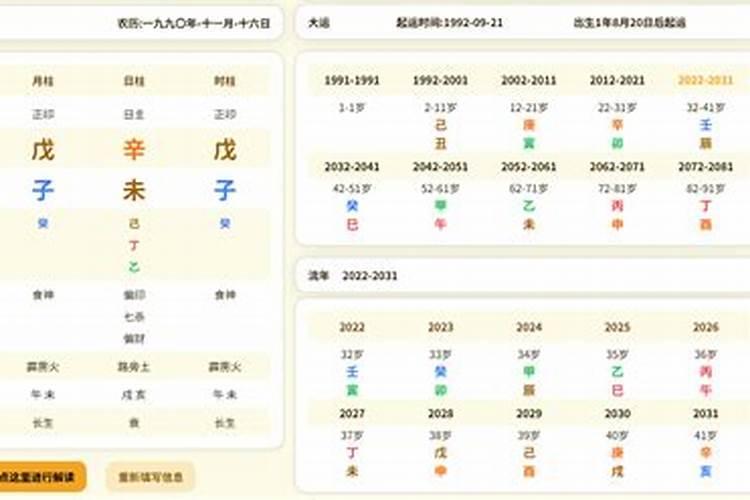750x500 pixels.
Task: Select the 2032-2041 luck period
Action: [x=352, y=167]
